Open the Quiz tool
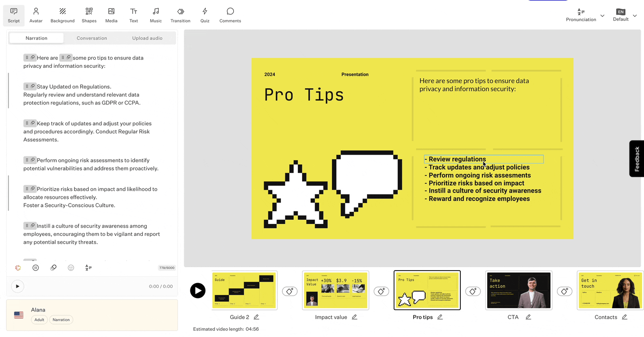The height and width of the screenshot is (337, 644). (205, 15)
